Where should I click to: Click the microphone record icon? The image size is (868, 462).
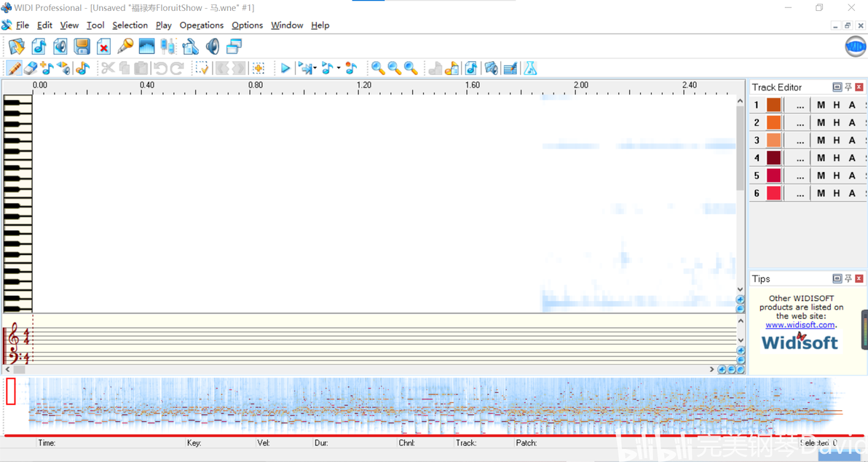[x=125, y=47]
